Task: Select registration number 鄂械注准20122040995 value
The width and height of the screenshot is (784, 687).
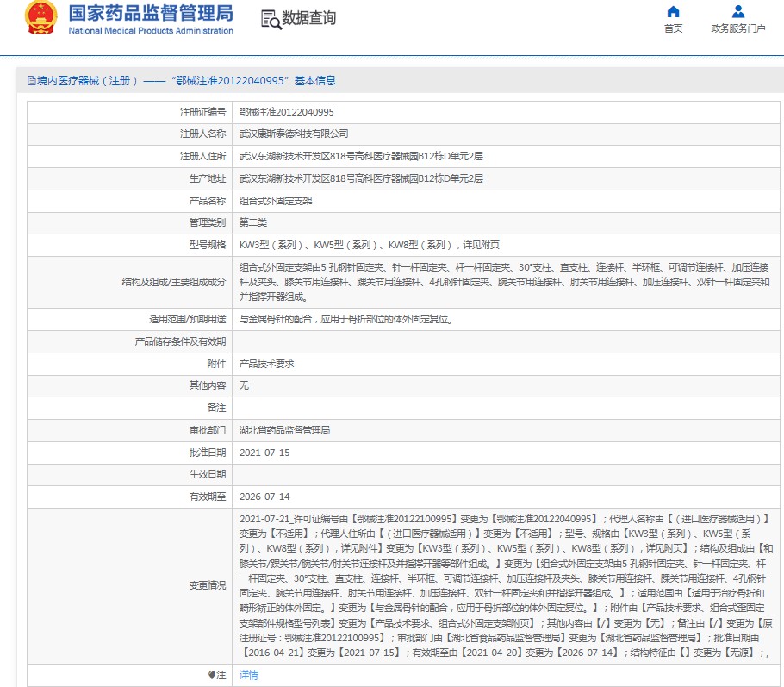Action: 287,112
